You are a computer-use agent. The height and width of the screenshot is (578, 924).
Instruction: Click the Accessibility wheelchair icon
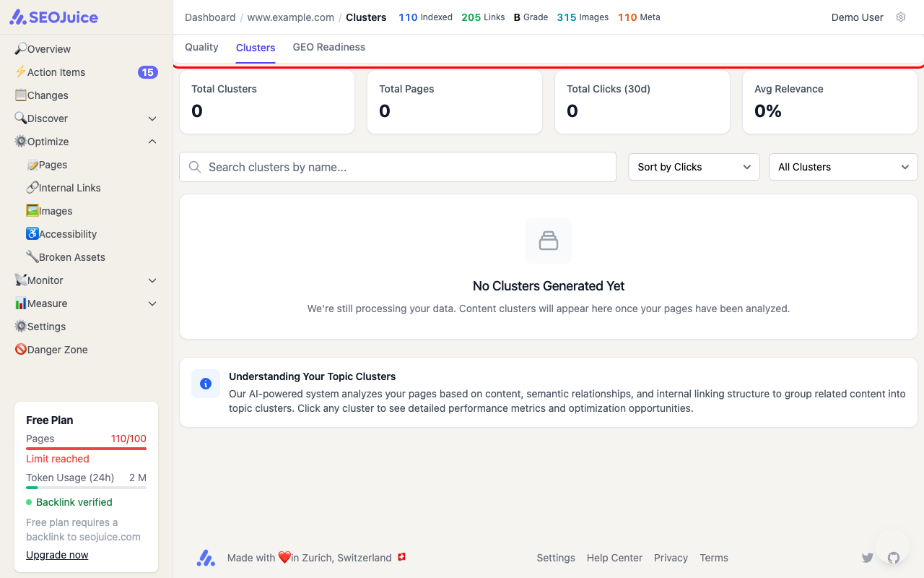coord(32,233)
